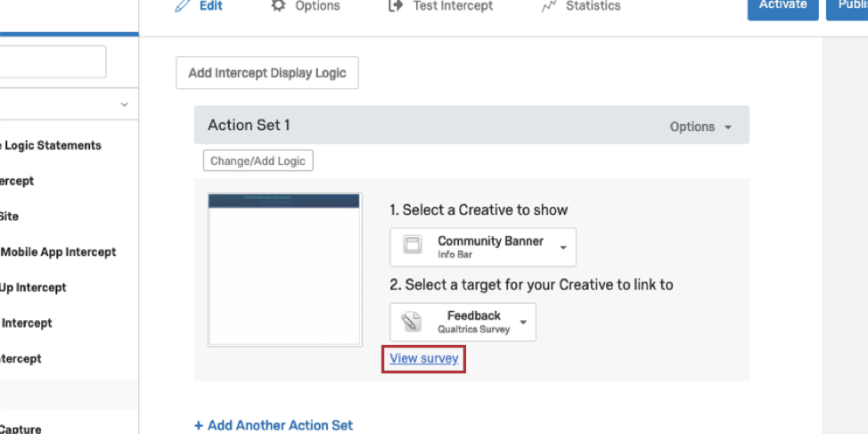This screenshot has width=868, height=434.
Task: Click the Community Banner info bar icon
Action: pos(413,246)
